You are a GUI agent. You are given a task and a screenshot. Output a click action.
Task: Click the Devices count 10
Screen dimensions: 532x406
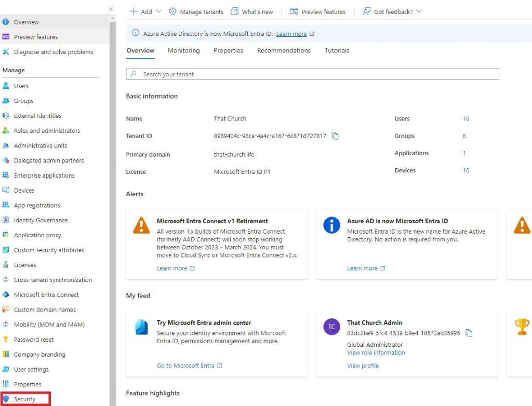click(466, 171)
